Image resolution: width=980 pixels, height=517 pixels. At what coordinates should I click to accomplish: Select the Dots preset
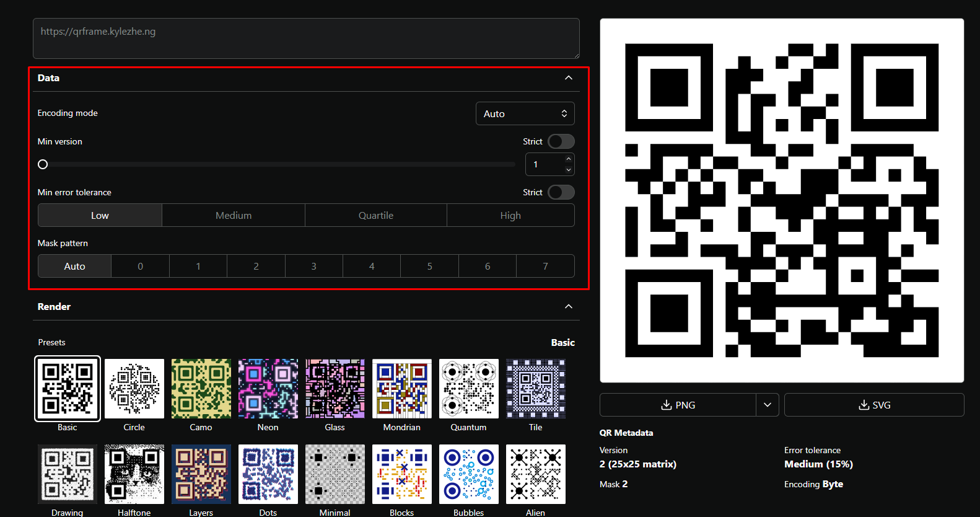(268, 474)
